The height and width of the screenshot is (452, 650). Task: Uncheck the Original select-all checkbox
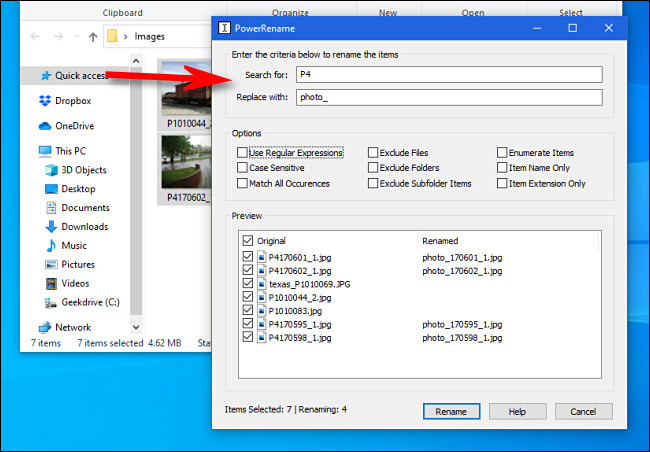coord(248,241)
